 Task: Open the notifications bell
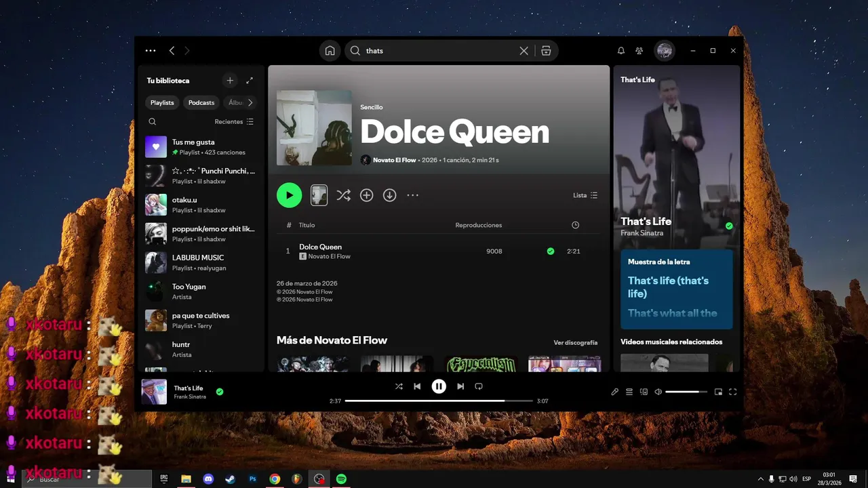(620, 51)
